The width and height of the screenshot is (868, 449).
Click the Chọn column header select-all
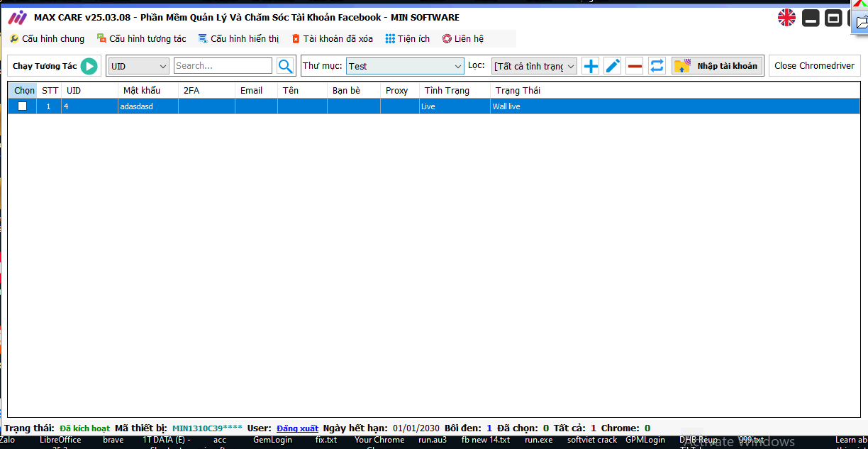tap(24, 91)
